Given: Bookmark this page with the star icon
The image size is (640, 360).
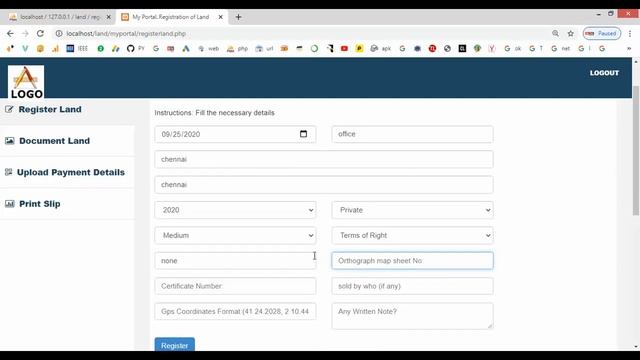Looking at the screenshot, I should [x=571, y=33].
